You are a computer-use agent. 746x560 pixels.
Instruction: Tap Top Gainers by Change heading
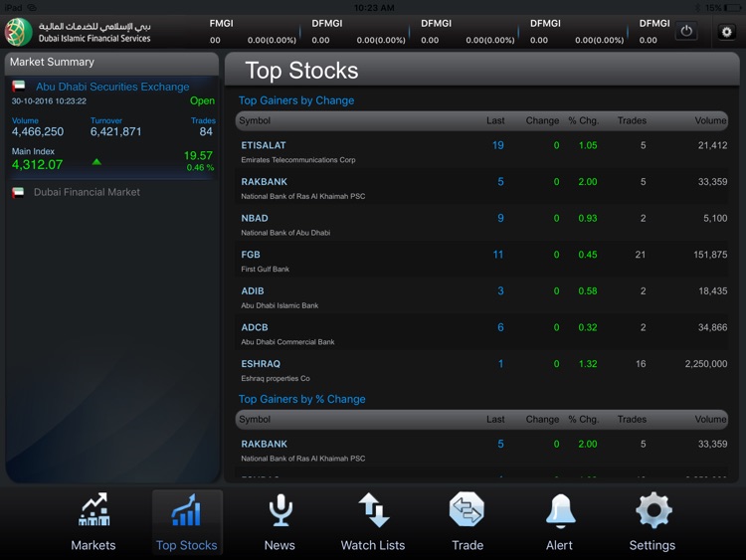coord(296,100)
